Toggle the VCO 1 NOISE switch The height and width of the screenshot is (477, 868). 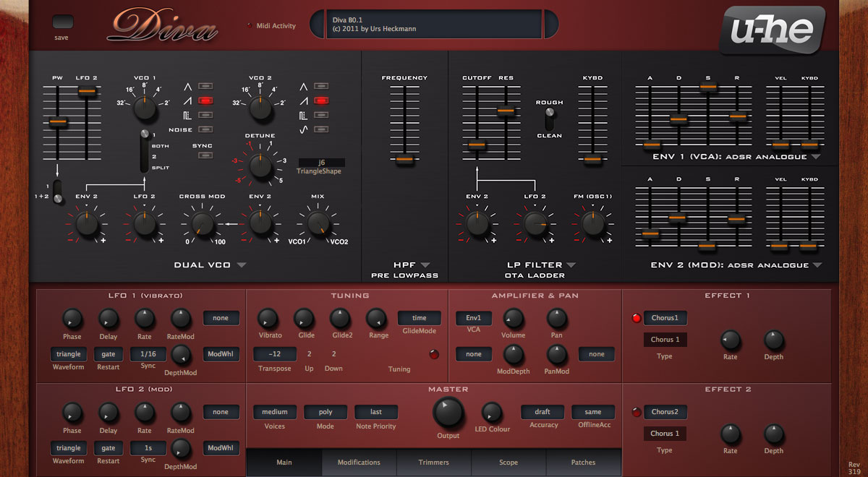(205, 129)
